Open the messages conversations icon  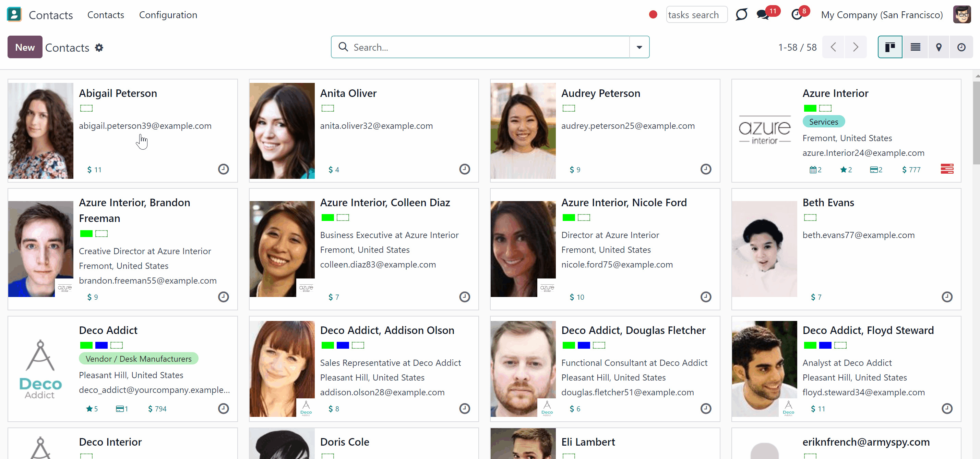point(763,15)
